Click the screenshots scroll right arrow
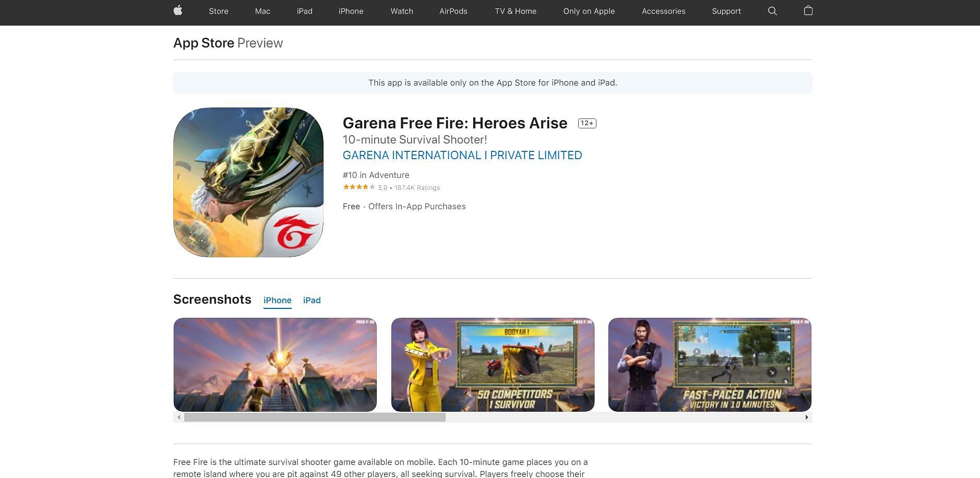 click(807, 417)
